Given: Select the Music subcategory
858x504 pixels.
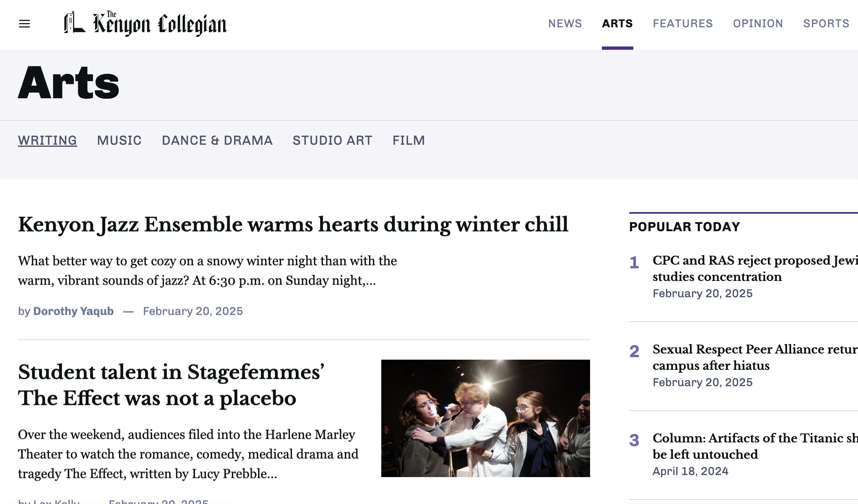Looking at the screenshot, I should click(119, 140).
